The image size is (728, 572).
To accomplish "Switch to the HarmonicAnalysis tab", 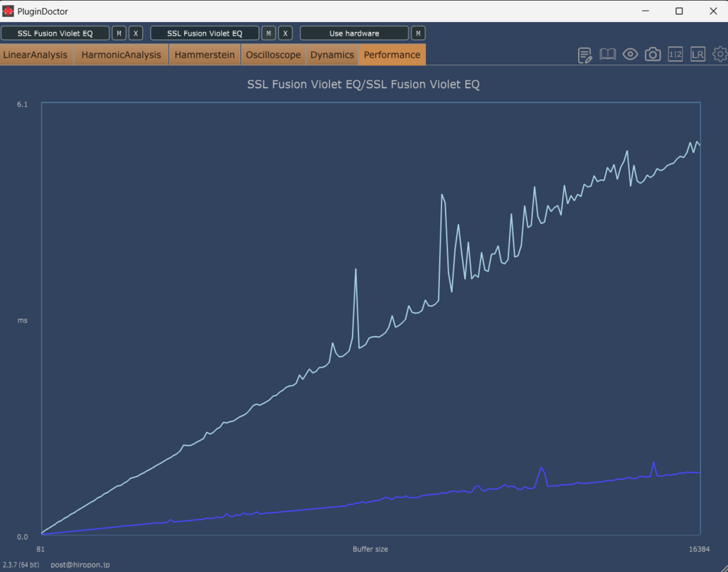I will click(x=121, y=55).
